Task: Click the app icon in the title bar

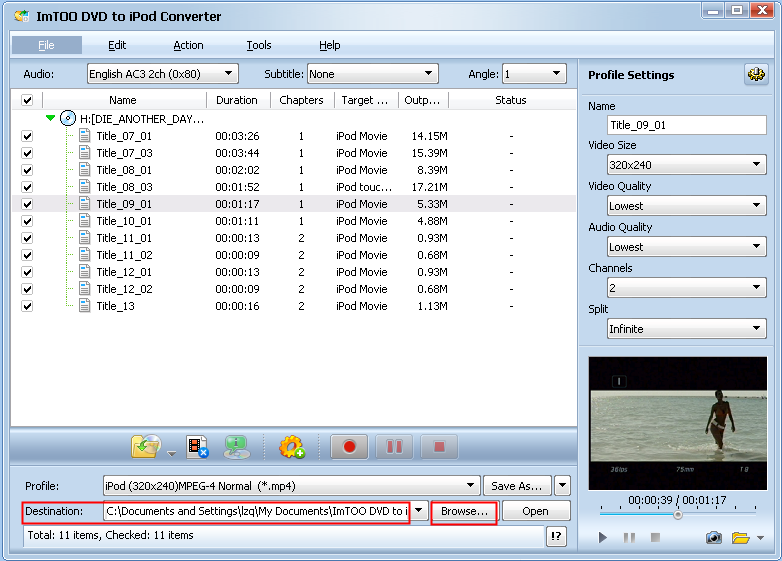Action: point(21,16)
